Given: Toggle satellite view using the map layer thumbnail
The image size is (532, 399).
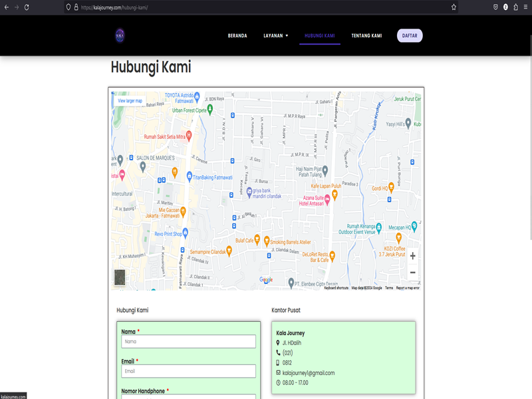Looking at the screenshot, I should pos(120,277).
